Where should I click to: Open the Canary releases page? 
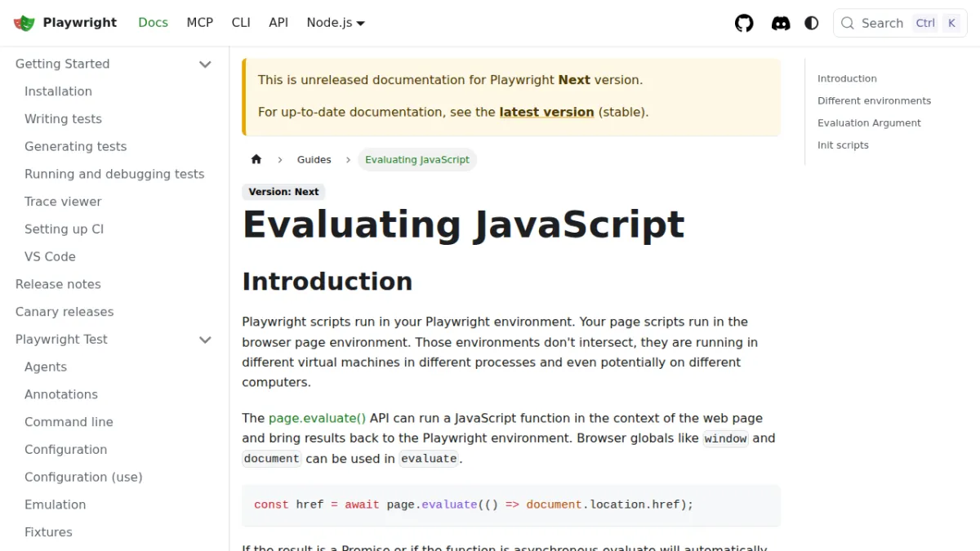65,312
